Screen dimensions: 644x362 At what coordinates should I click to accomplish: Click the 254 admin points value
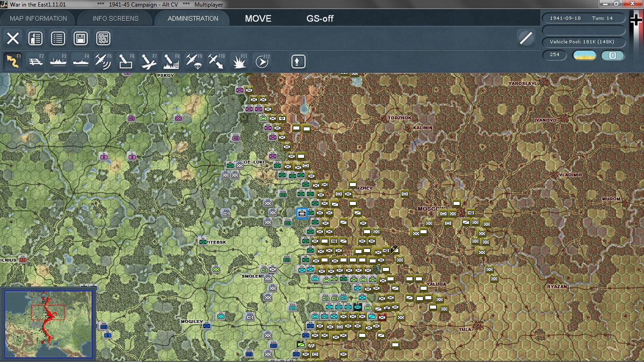click(555, 55)
